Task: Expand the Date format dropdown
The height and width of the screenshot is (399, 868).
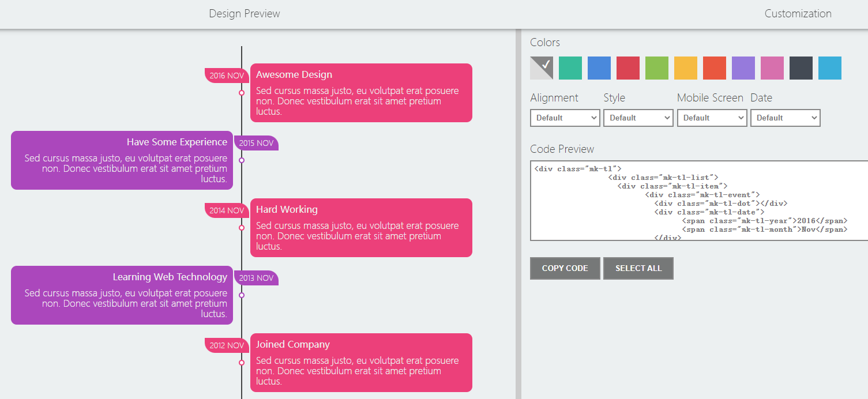Action: [x=785, y=118]
